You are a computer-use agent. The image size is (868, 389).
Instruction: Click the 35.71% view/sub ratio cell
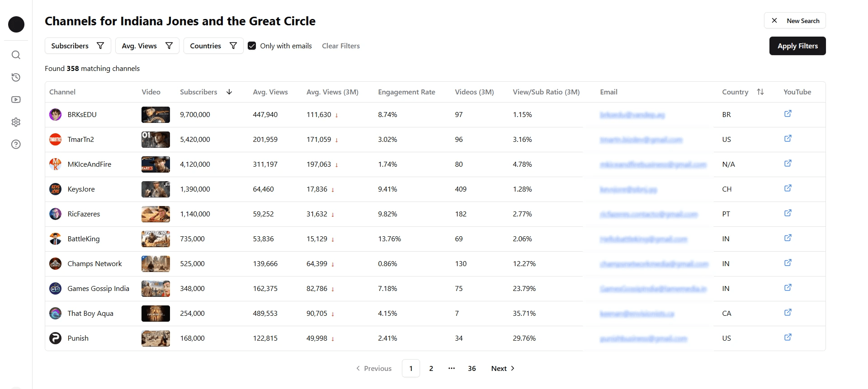pyautogui.click(x=524, y=314)
